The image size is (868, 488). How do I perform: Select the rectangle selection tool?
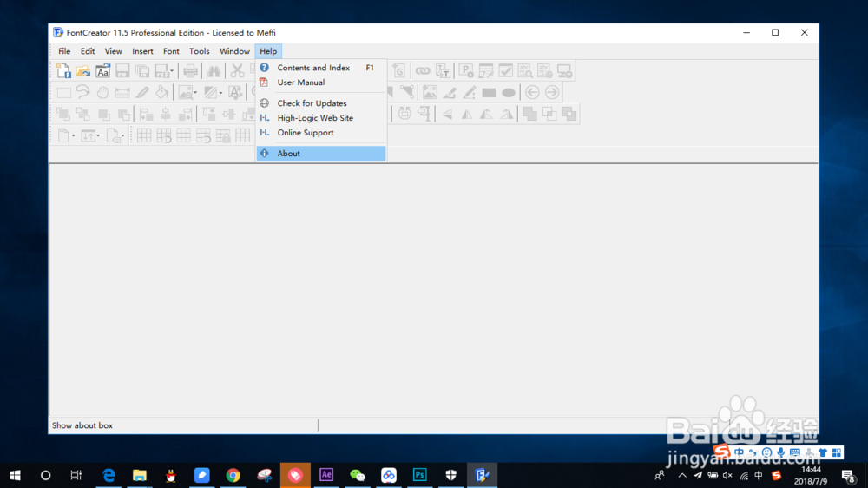point(63,93)
